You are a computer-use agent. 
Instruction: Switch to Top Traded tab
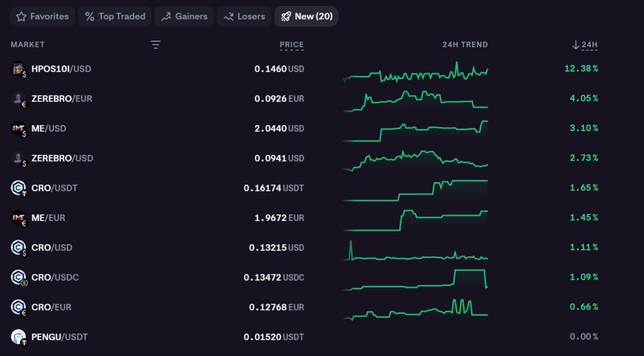114,17
